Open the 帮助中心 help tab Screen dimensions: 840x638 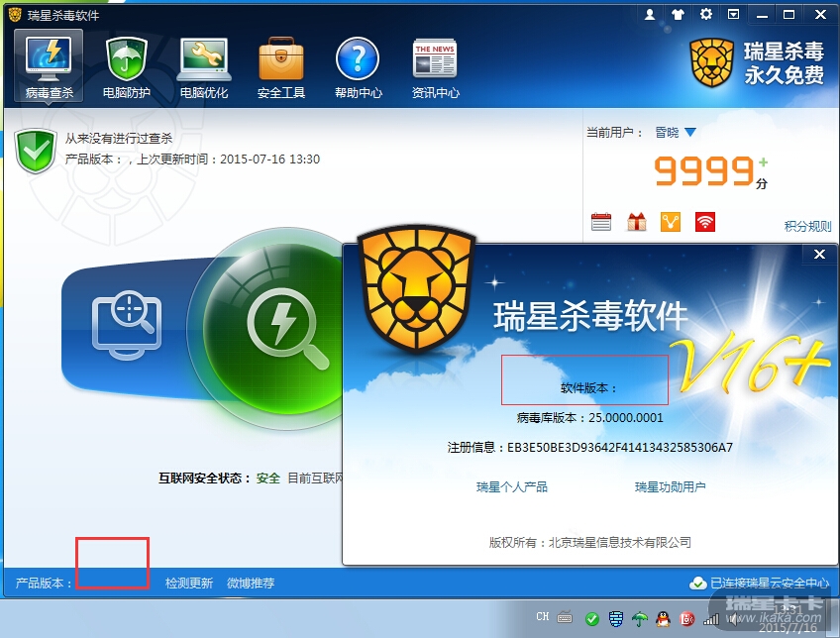[358, 65]
